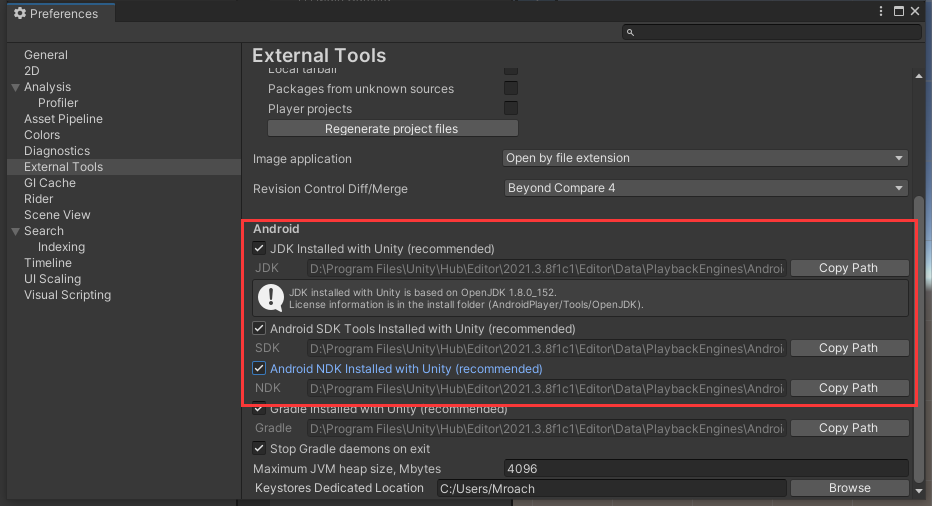932x506 pixels.
Task: Click the NDK path field
Action: pos(547,388)
